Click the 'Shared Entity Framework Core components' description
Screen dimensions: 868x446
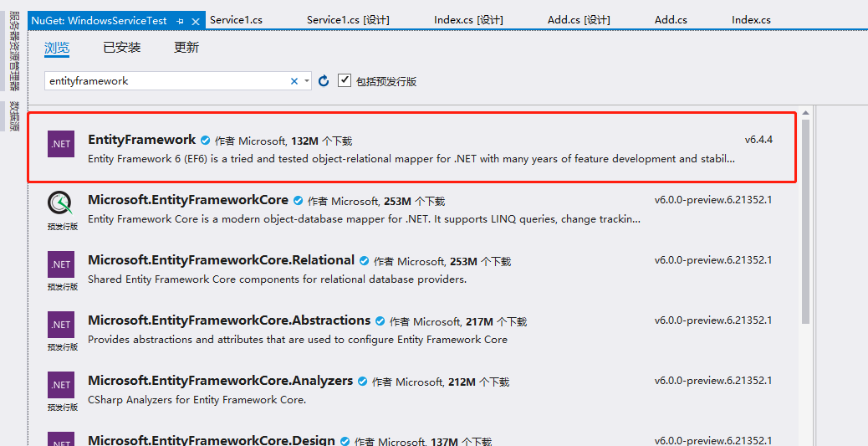point(278,279)
